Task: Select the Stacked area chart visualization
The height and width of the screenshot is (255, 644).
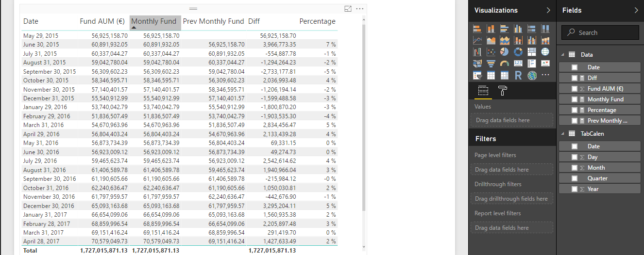Action: [x=505, y=41]
